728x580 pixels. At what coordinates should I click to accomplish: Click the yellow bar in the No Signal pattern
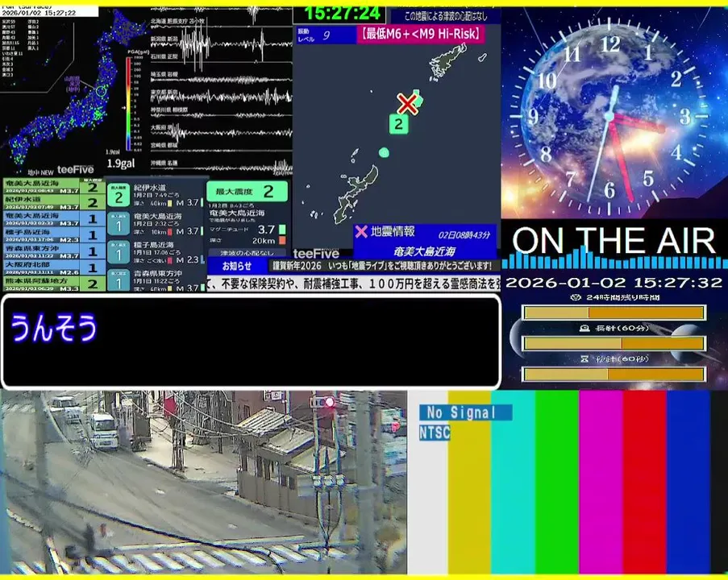tap(469, 483)
